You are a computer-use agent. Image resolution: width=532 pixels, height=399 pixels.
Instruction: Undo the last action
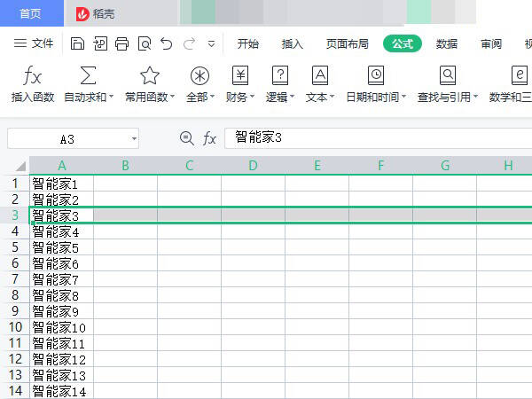167,43
